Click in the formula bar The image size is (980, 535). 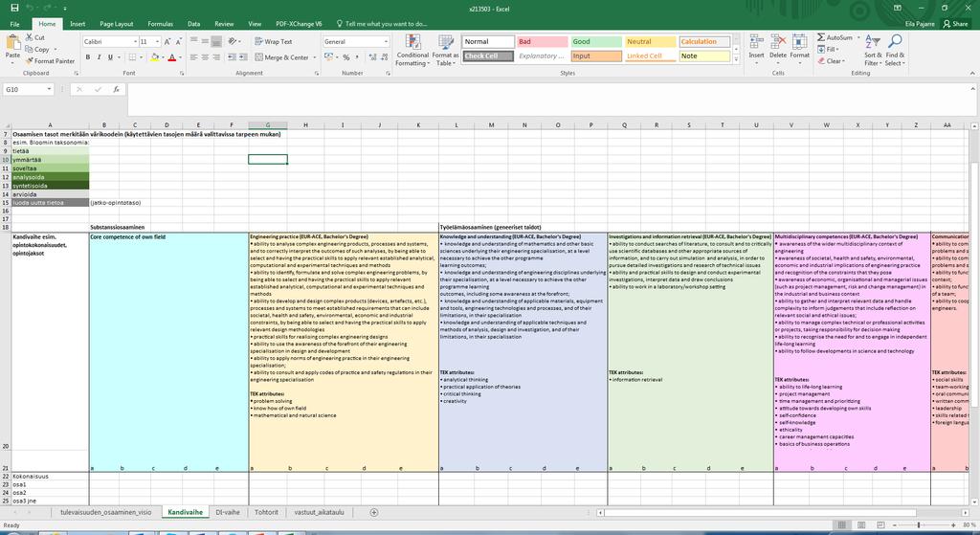550,99
